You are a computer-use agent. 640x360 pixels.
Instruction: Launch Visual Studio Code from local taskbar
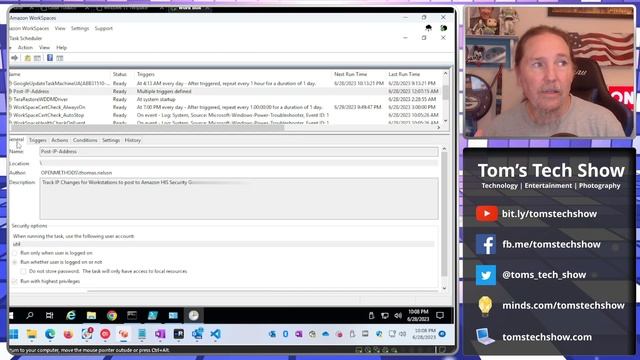click(x=216, y=334)
